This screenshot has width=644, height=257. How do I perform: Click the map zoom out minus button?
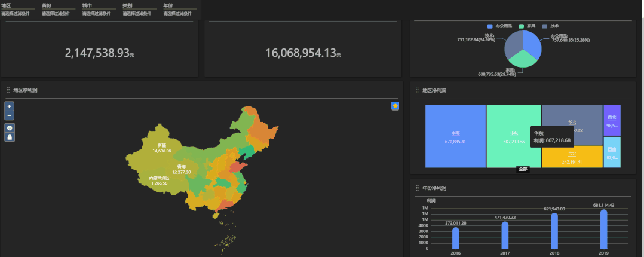[10, 115]
